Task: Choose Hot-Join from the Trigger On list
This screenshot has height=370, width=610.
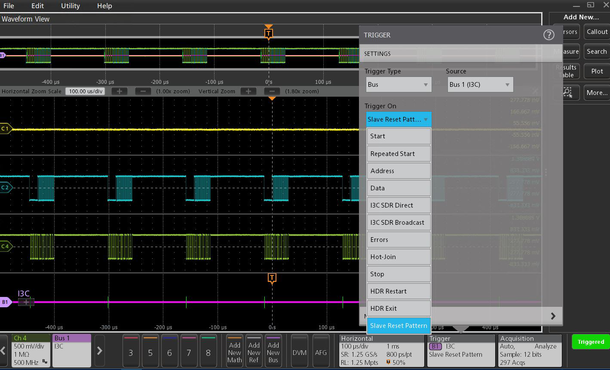Action: coord(399,257)
